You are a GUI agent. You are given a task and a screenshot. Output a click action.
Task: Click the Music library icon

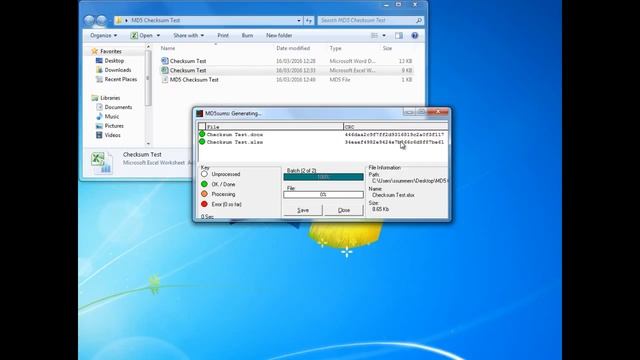tap(99, 116)
